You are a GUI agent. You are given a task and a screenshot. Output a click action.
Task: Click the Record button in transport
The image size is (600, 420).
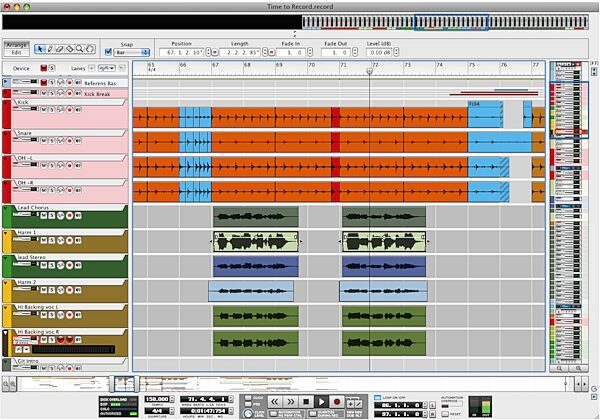coord(337,402)
